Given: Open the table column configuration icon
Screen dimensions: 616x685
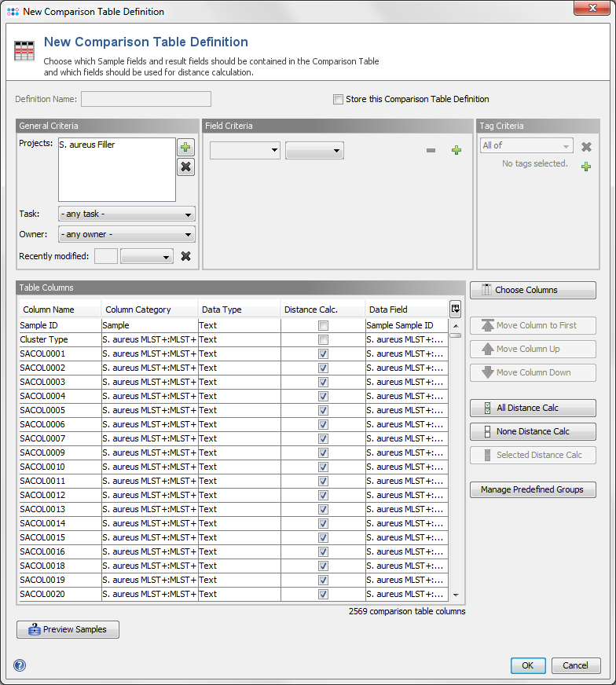Looking at the screenshot, I should [x=455, y=310].
